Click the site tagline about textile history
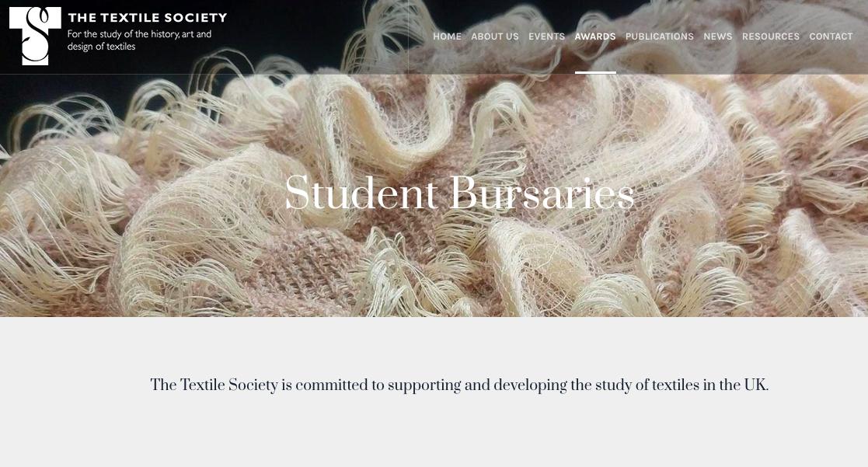The height and width of the screenshot is (467, 868). (x=140, y=40)
